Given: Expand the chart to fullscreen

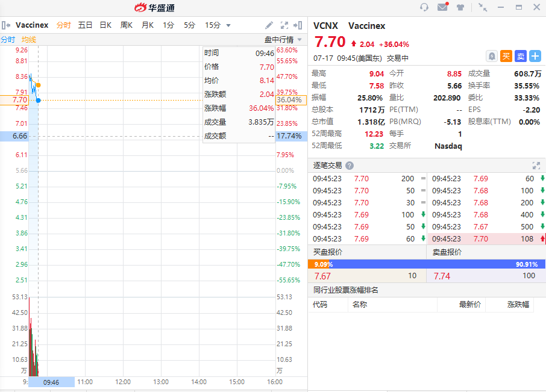Looking at the screenshot, I should pyautogui.click(x=284, y=25).
